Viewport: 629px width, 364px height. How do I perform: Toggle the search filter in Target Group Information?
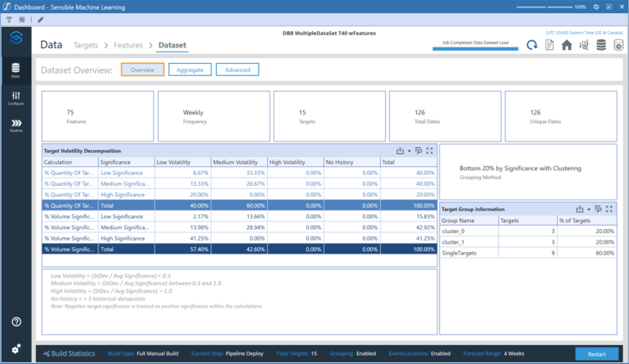(598, 209)
